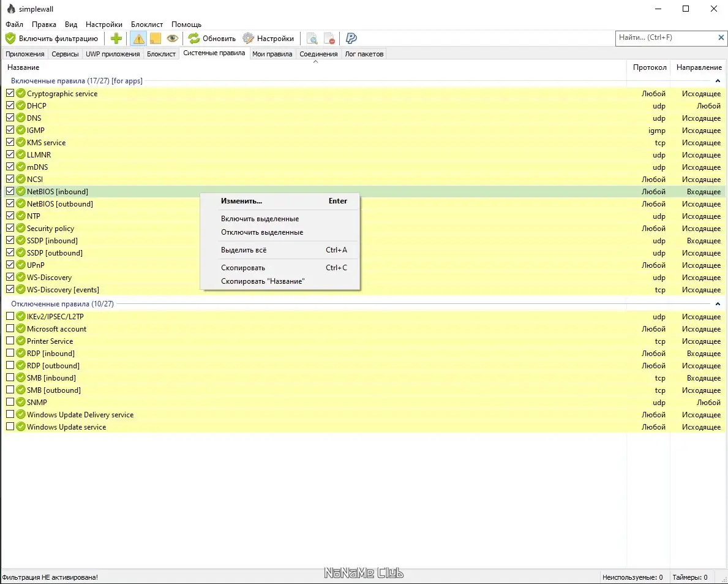Click green status icon of LLMNR rule
This screenshot has height=584, width=728.
[x=20, y=154]
